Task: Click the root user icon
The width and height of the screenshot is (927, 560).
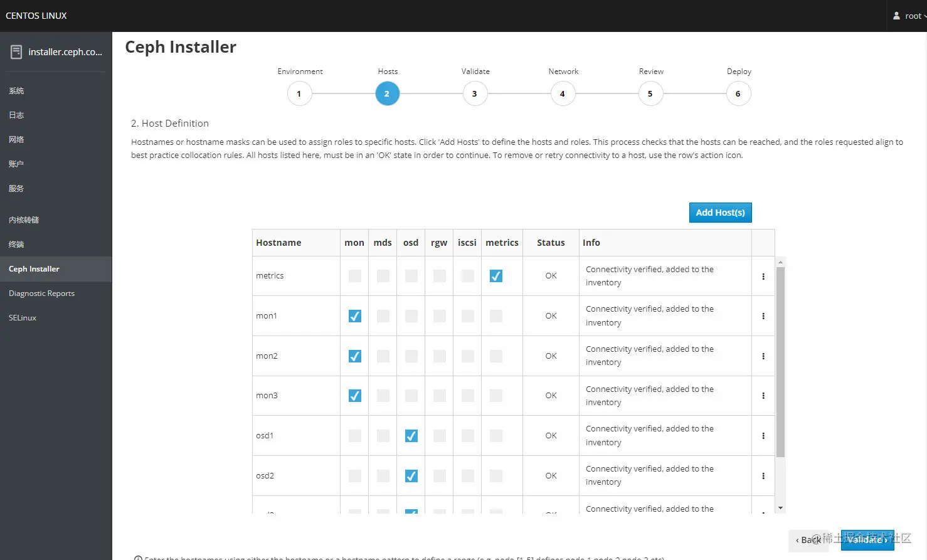Action: 896,16
